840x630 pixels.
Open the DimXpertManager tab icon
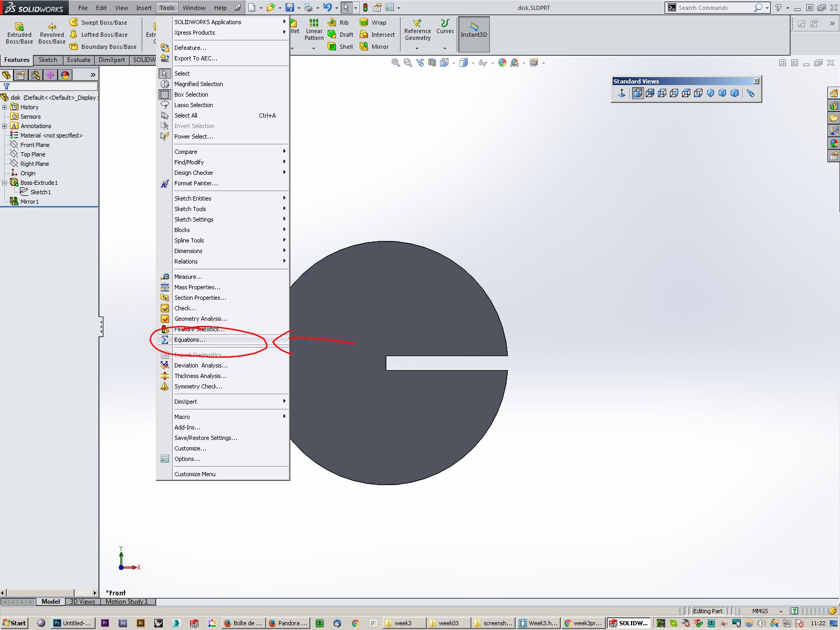pos(50,75)
